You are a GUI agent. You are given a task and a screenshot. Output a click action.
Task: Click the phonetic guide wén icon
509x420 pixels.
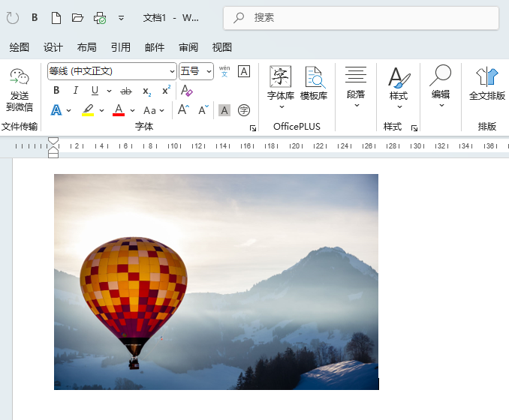coord(224,71)
